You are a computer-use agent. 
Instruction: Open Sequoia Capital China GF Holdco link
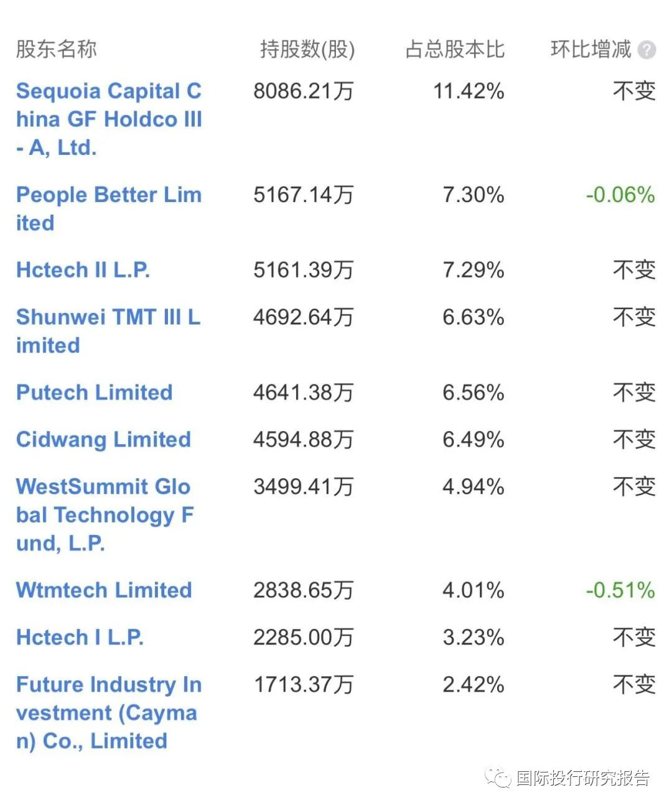pos(109,119)
